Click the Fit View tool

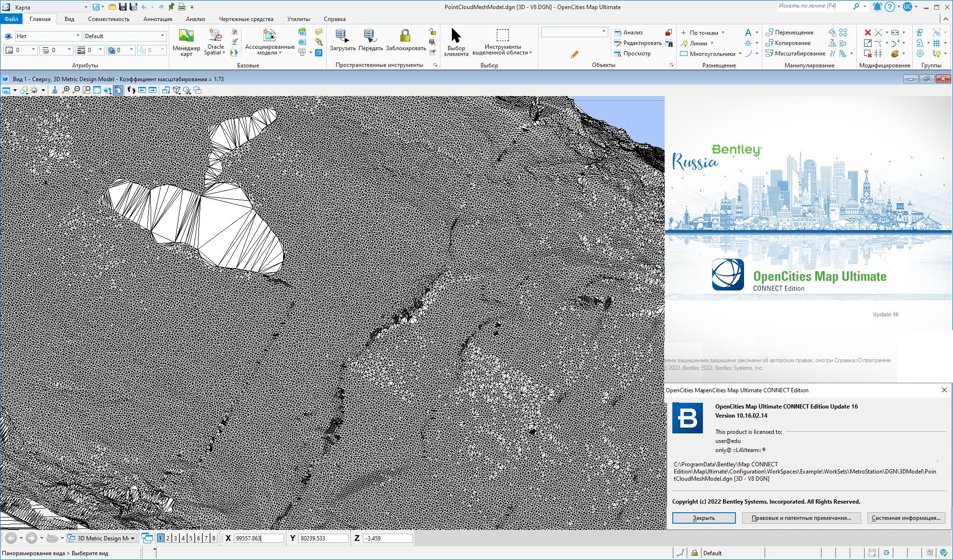[97, 90]
